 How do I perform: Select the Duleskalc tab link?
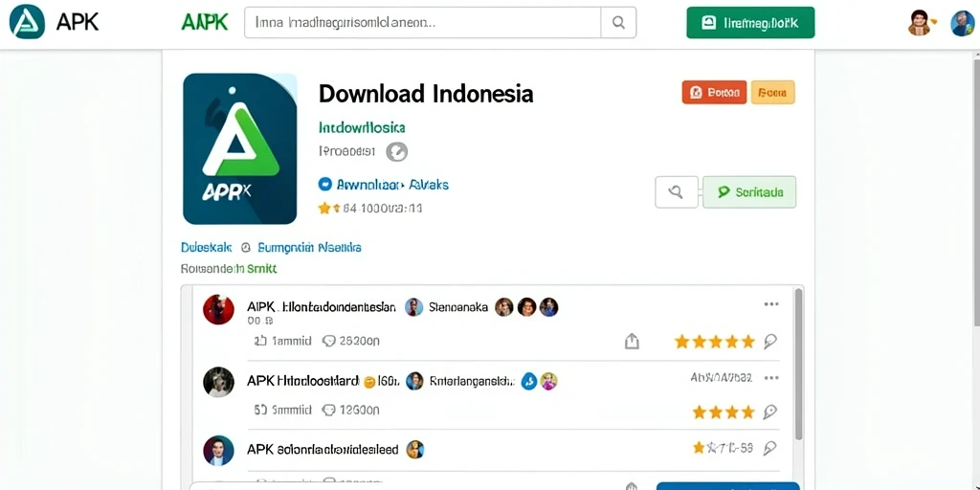point(207,248)
